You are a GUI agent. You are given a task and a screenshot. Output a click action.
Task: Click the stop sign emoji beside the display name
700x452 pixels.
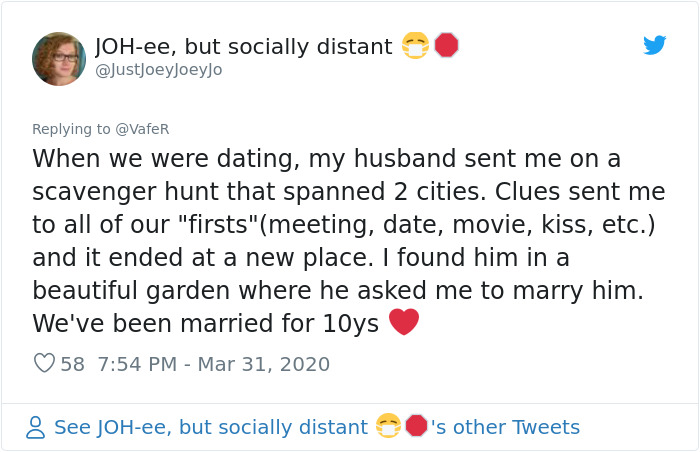point(446,46)
